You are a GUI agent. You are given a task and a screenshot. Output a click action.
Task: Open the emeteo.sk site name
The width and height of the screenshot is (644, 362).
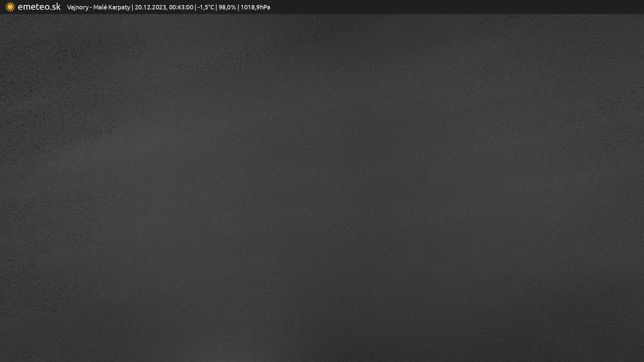pos(39,7)
